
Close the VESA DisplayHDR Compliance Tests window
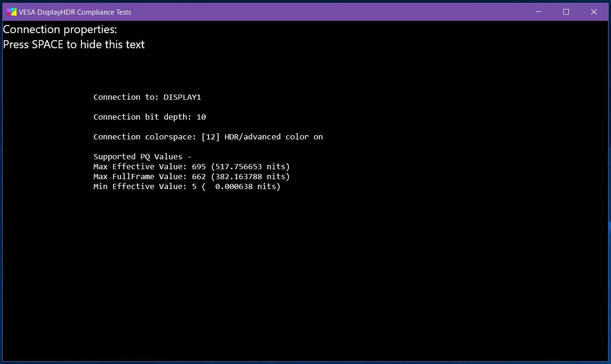pyautogui.click(x=594, y=12)
